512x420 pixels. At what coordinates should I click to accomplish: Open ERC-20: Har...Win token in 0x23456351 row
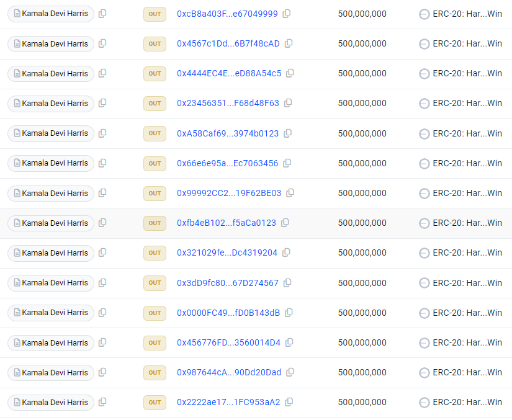click(x=467, y=103)
